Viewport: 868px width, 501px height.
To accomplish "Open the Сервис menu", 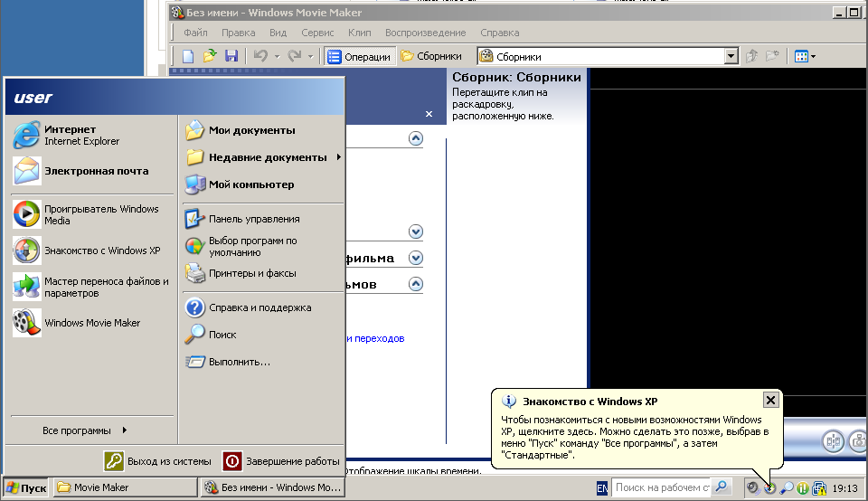I will (x=317, y=33).
